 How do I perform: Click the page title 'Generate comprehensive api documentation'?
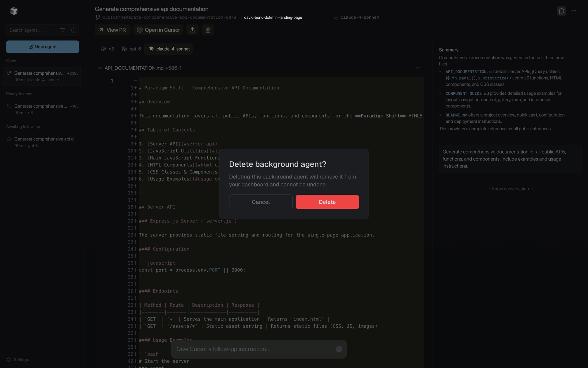coord(152,9)
